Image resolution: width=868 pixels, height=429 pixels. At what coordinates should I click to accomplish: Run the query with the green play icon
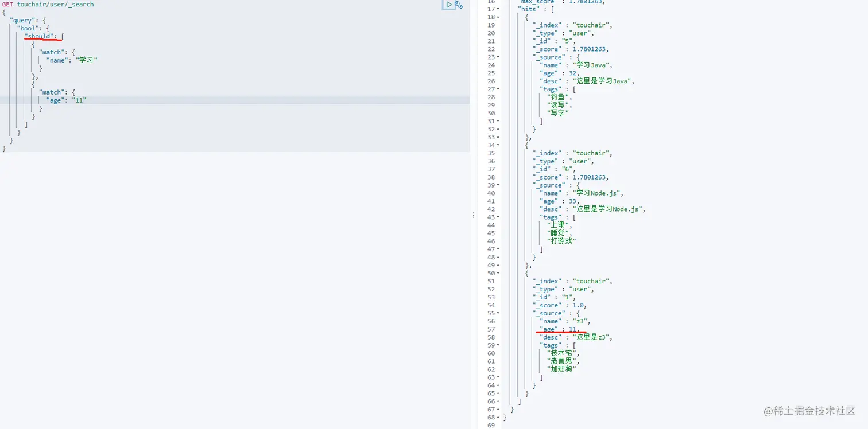coord(449,5)
